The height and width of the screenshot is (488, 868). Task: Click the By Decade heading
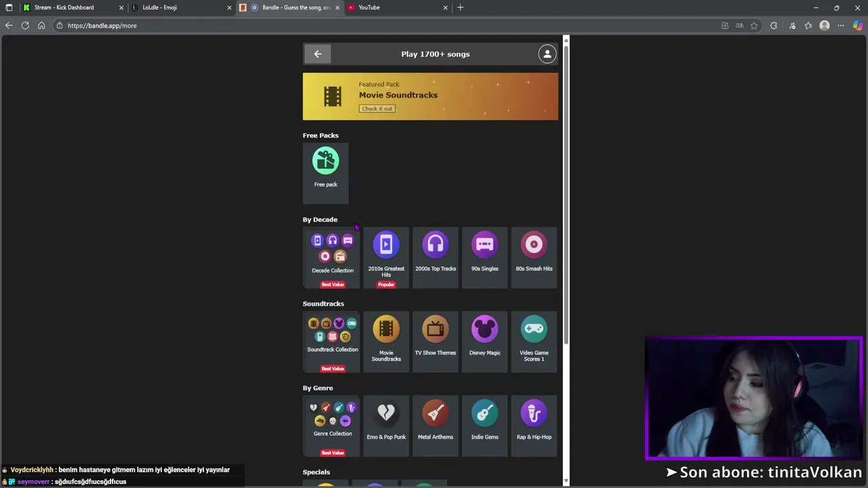(320, 220)
